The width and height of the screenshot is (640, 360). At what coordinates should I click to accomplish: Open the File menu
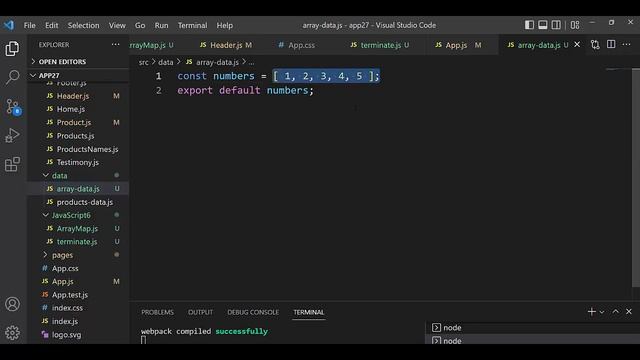coord(29,25)
